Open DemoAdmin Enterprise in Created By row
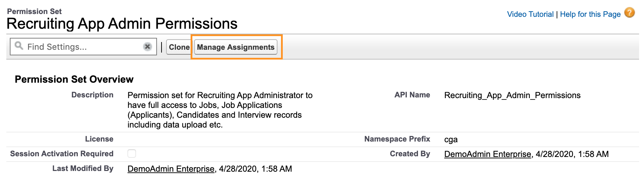This screenshot has height=192, width=644. pos(487,154)
